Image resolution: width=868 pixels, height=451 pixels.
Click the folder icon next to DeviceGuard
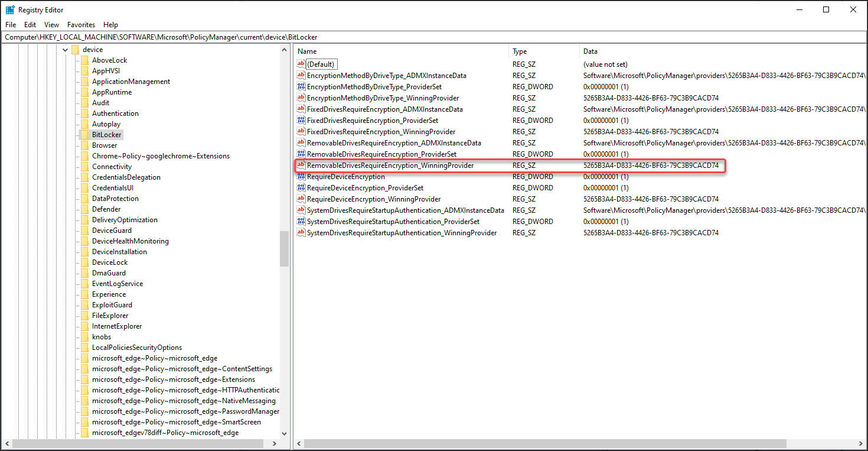point(84,230)
